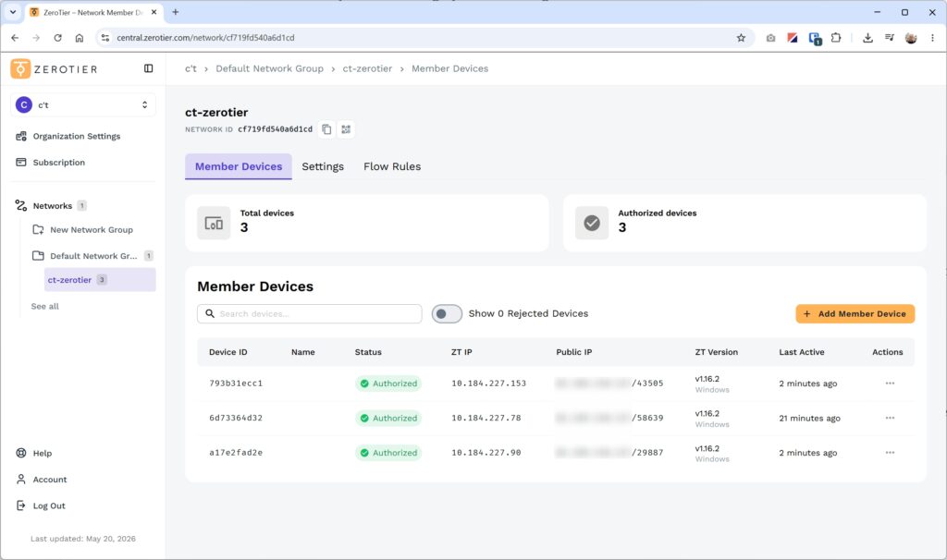Go to browser home page
Screen dimensions: 947x560
pos(80,37)
